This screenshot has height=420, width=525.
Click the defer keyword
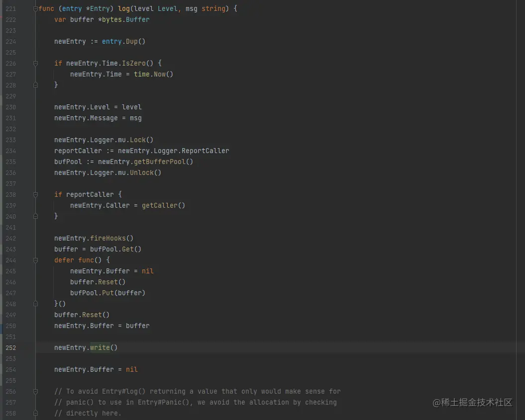64,260
